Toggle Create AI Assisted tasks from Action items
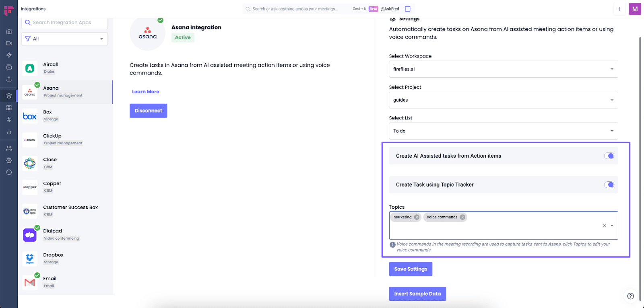 coord(609,156)
